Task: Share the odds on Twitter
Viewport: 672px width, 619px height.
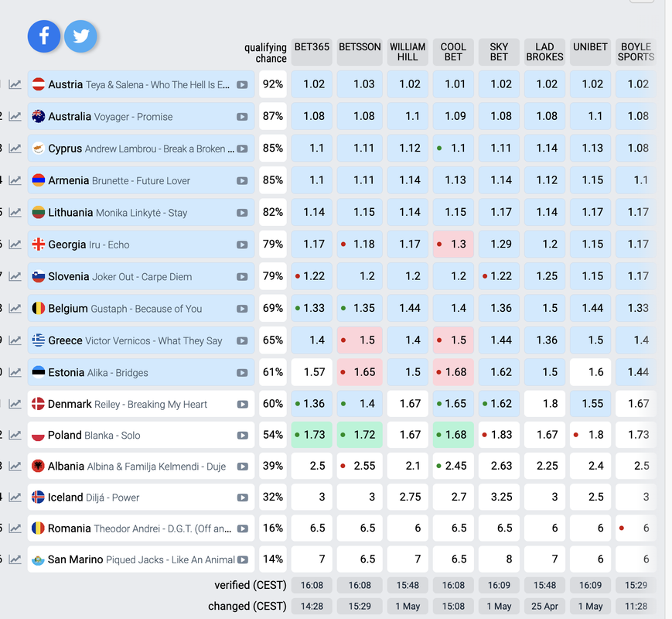Action: pyautogui.click(x=80, y=36)
